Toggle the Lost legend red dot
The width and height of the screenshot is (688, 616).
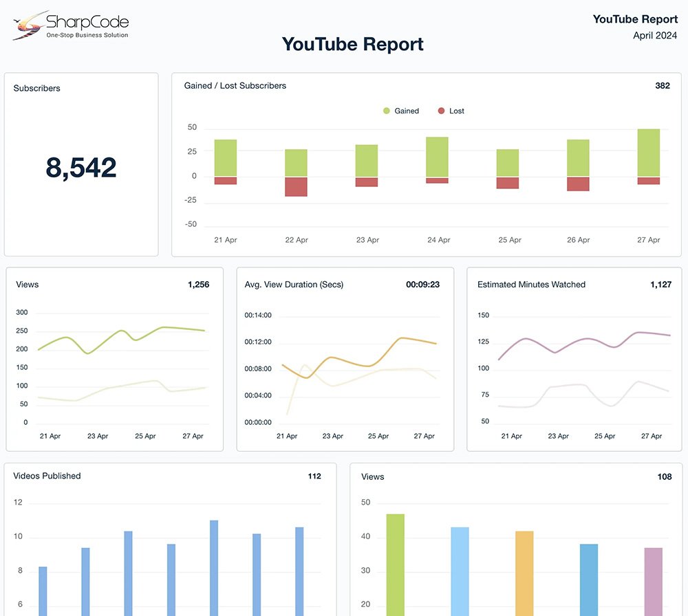point(442,111)
